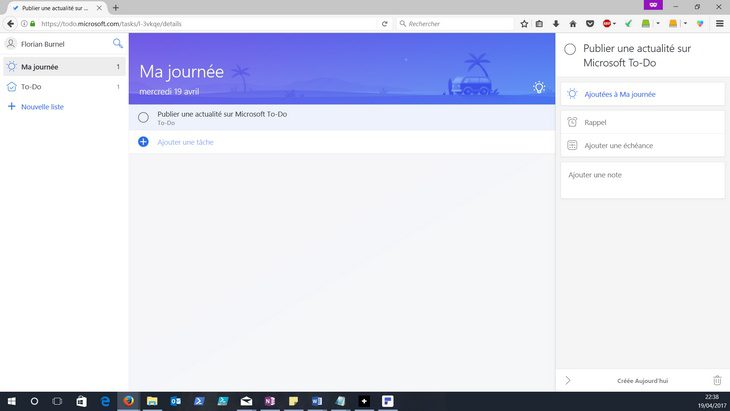Go back with the browser back arrow
The height and width of the screenshot is (411, 730).
pos(10,23)
